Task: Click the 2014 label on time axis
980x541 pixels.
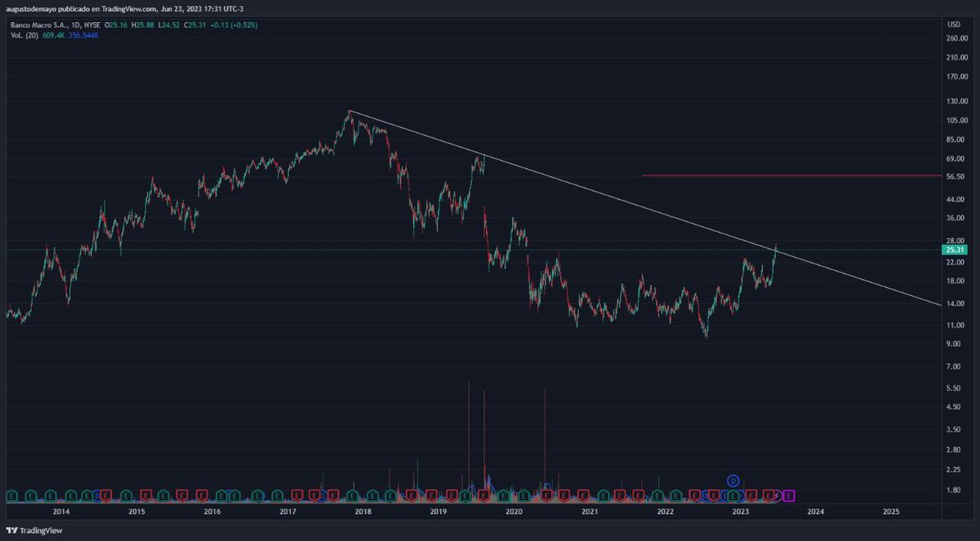Action: tap(60, 511)
